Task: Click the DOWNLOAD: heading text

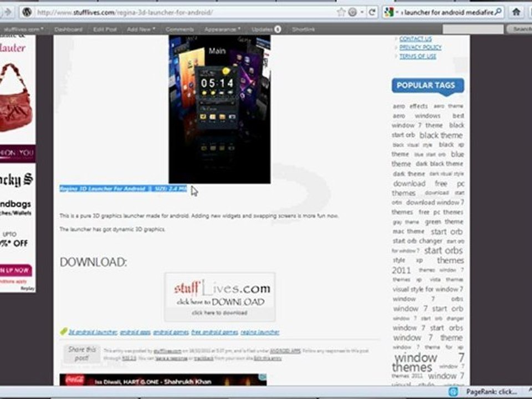Action: 93,262
